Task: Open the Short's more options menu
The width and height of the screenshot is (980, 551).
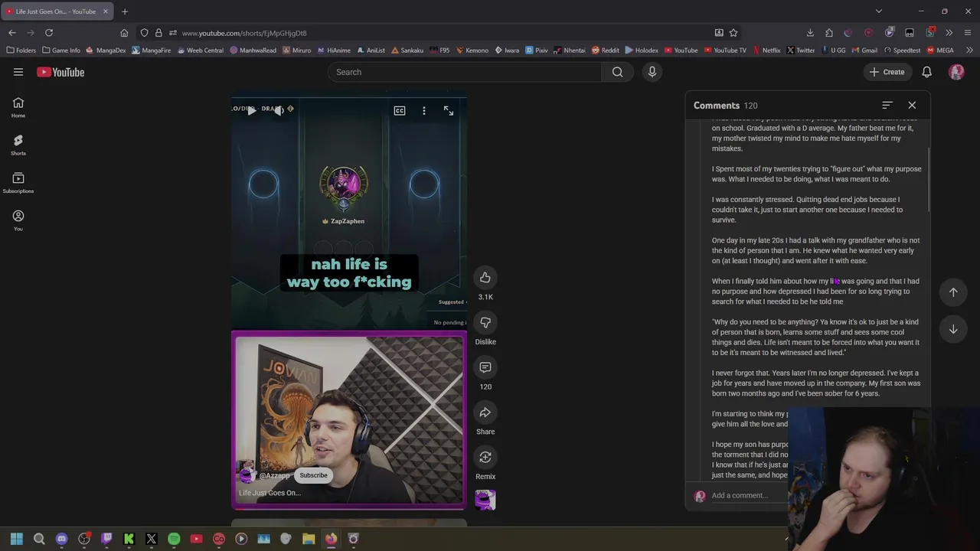Action: [424, 111]
